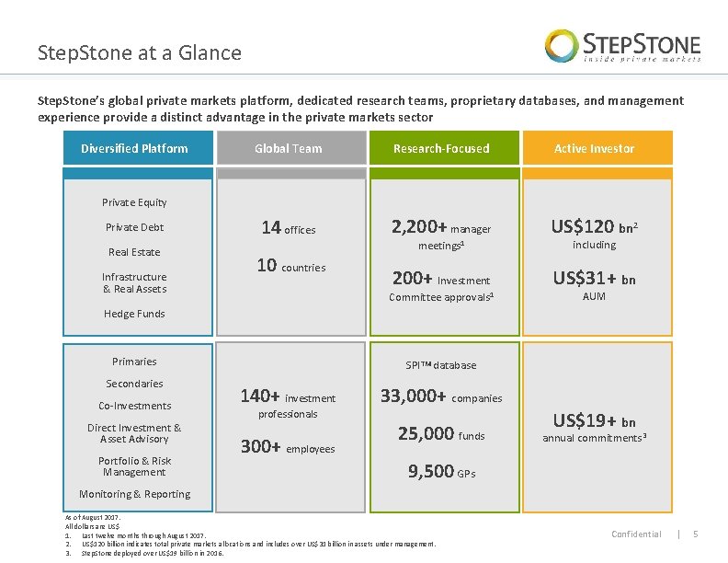The height and width of the screenshot is (563, 728).
Task: Click the '25,000 funds' figure
Action: pyautogui.click(x=441, y=433)
